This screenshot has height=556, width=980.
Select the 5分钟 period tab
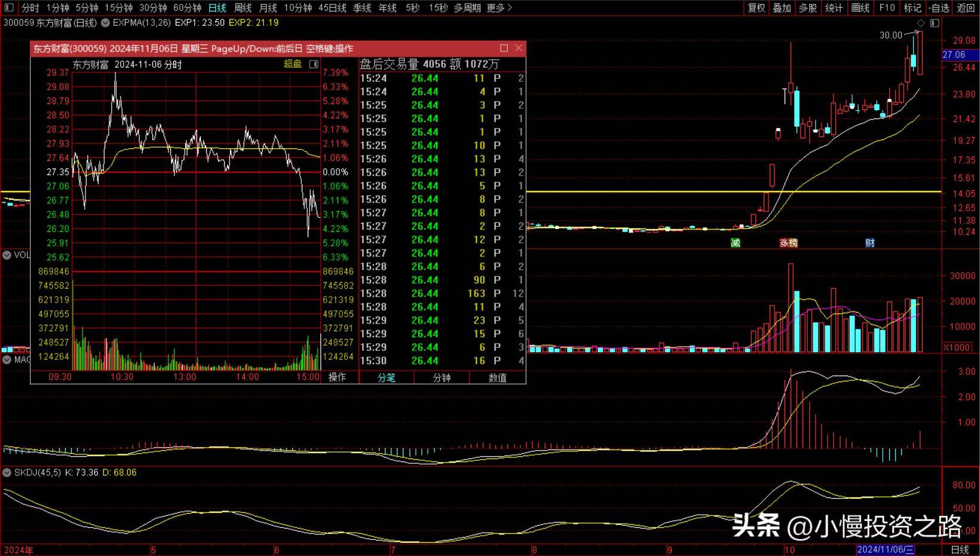tap(87, 8)
